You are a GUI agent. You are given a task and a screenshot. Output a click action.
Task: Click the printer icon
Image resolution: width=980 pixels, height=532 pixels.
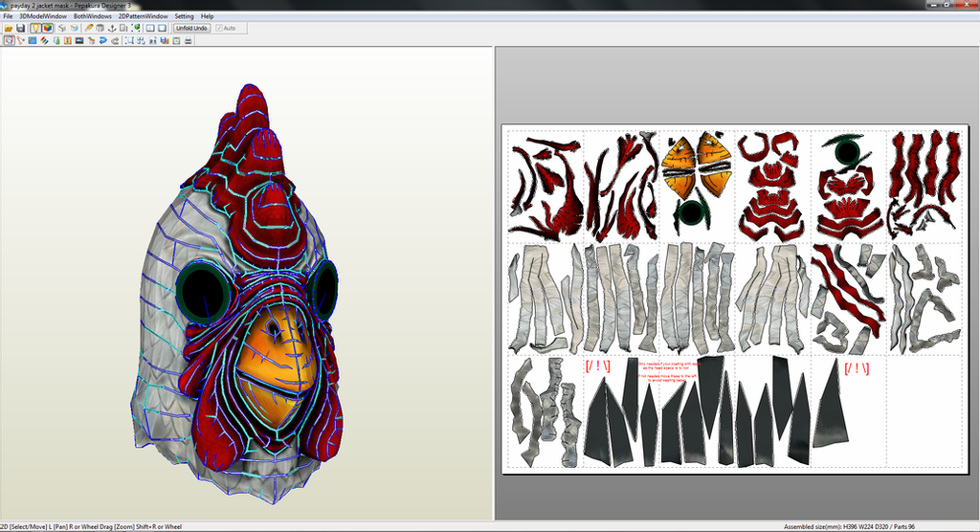coord(189,40)
